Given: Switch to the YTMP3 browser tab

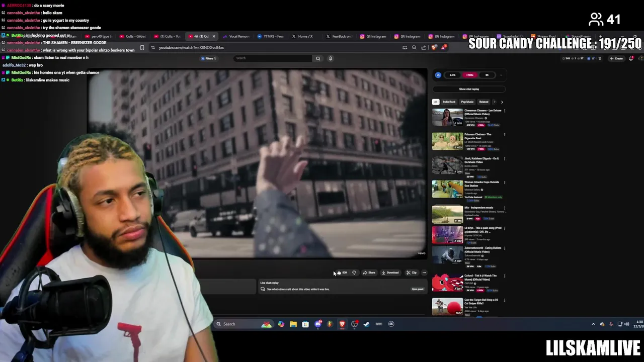Looking at the screenshot, I should tap(271, 36).
